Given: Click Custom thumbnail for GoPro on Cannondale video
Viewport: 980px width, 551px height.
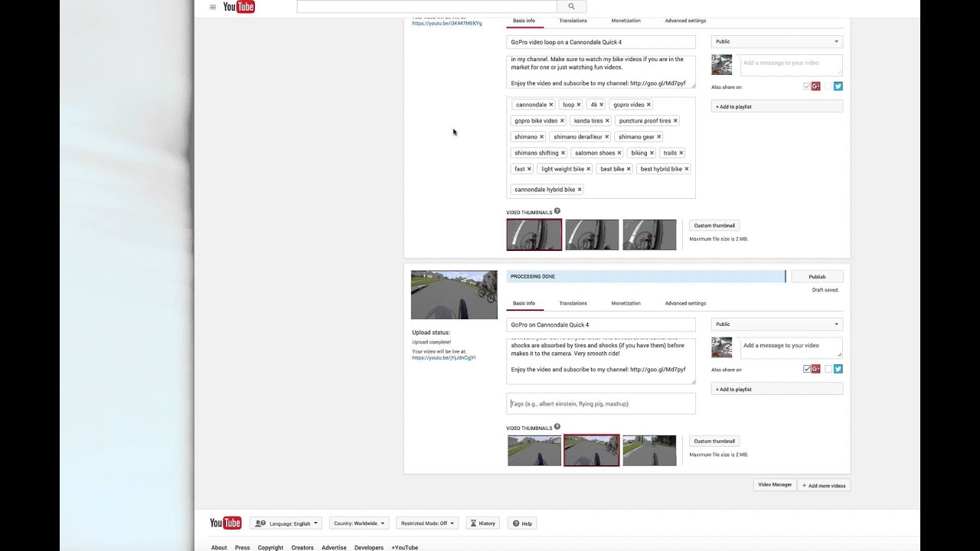Looking at the screenshot, I should [x=714, y=442].
